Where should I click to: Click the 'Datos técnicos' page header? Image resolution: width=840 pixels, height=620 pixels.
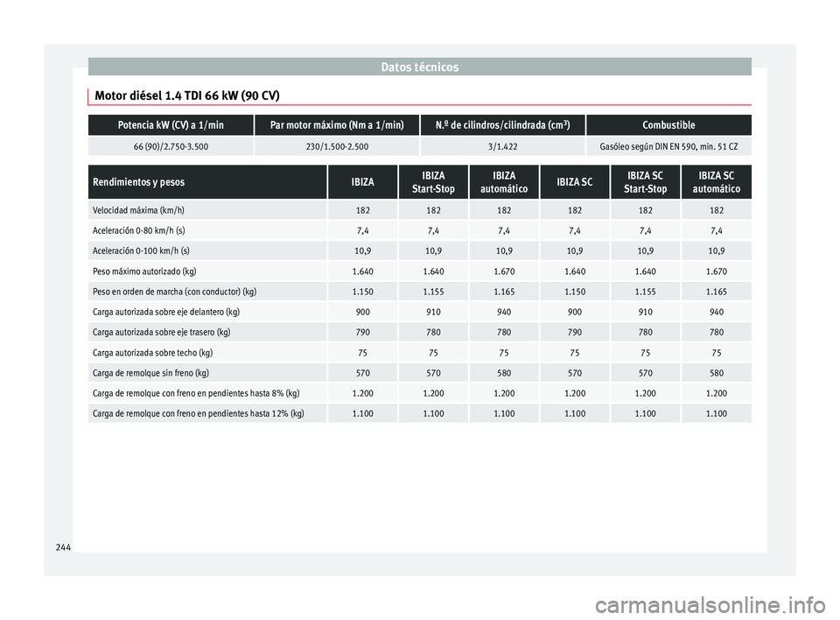pyautogui.click(x=419, y=67)
